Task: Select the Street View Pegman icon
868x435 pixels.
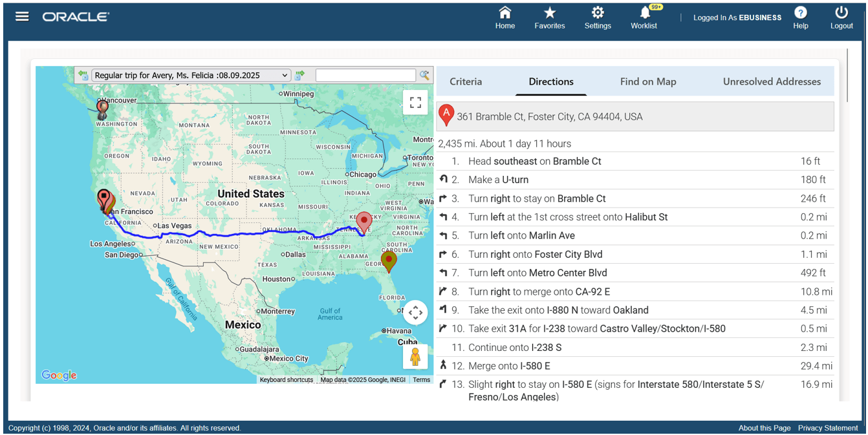Action: [415, 356]
